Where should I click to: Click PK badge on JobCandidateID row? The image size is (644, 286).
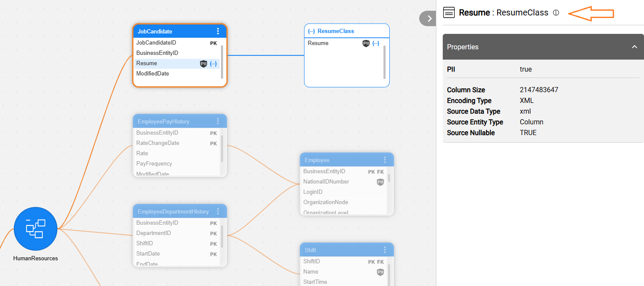213,43
